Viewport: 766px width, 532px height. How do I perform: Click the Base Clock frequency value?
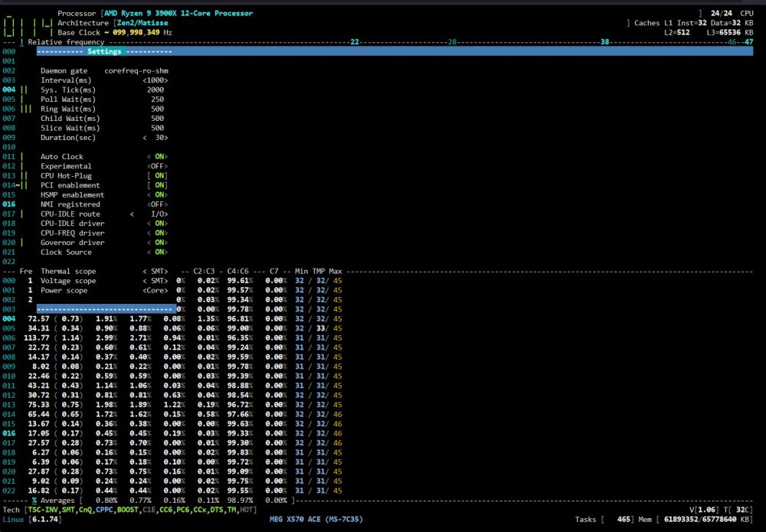[136, 33]
